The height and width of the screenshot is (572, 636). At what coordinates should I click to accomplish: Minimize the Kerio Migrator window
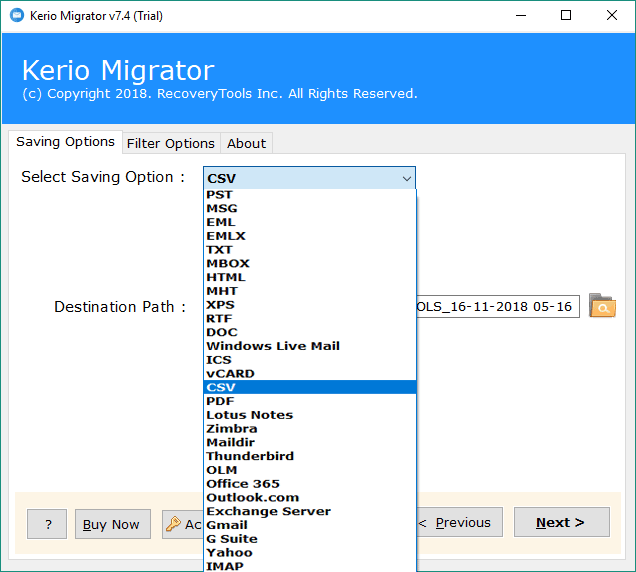tap(521, 16)
